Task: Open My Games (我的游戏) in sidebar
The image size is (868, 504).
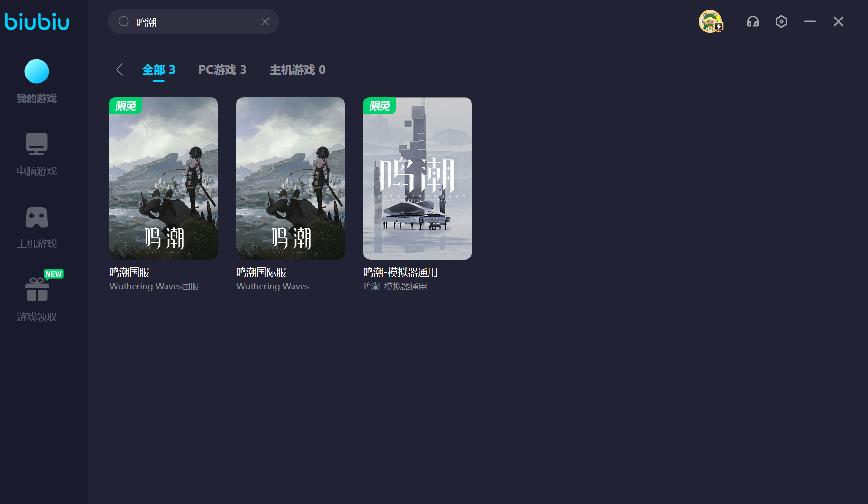Action: coord(37,81)
